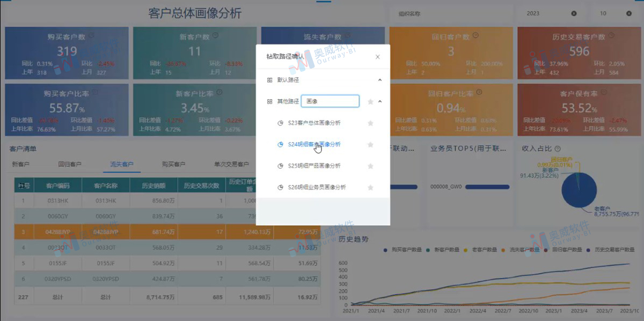Screen dimensions: 644x321
Task: Star the 其他路径 header row
Action: (x=370, y=101)
